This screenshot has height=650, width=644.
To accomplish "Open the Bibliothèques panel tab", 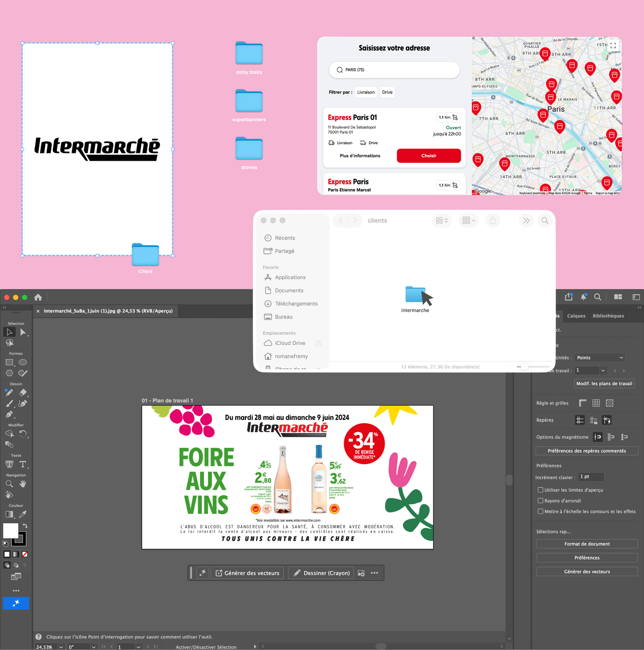I will tap(608, 316).
